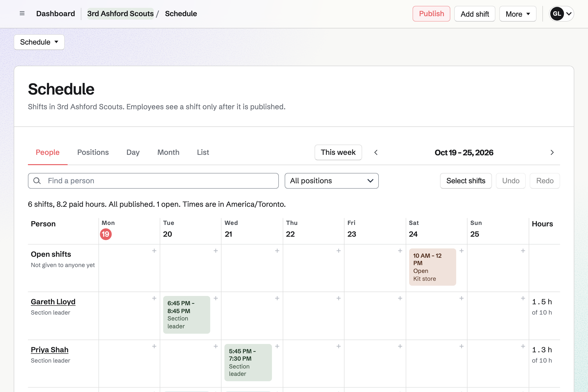Screen dimensions: 588x392
Task: Add open shift on Monday 19
Action: [154, 251]
